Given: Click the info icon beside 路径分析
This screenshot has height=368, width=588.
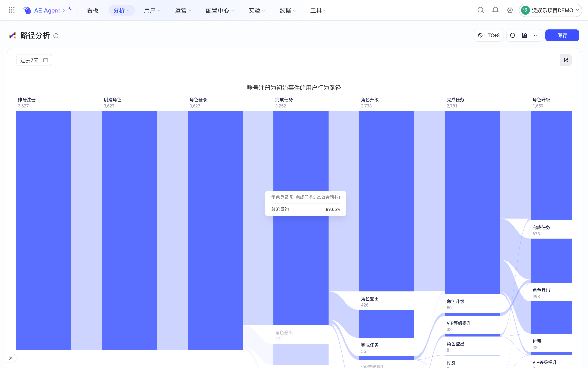Looking at the screenshot, I should tap(56, 36).
